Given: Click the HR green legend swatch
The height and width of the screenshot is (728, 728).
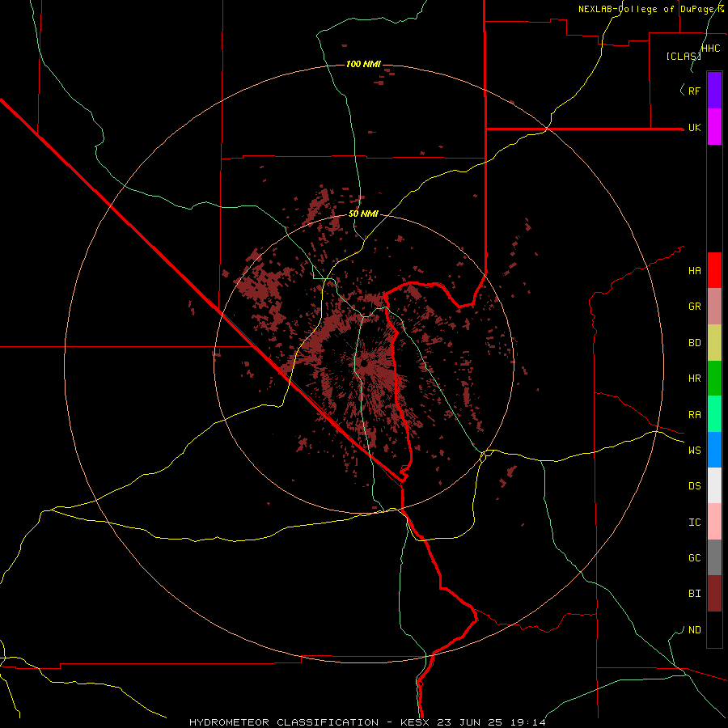Looking at the screenshot, I should tap(714, 379).
